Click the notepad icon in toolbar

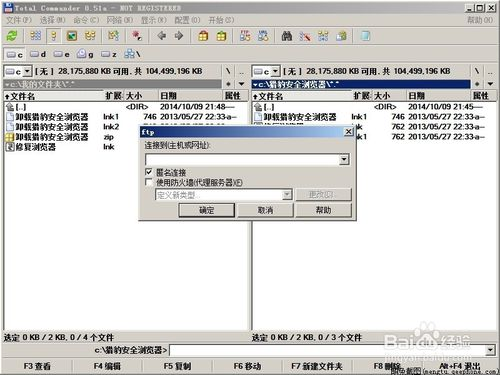coord(365,36)
